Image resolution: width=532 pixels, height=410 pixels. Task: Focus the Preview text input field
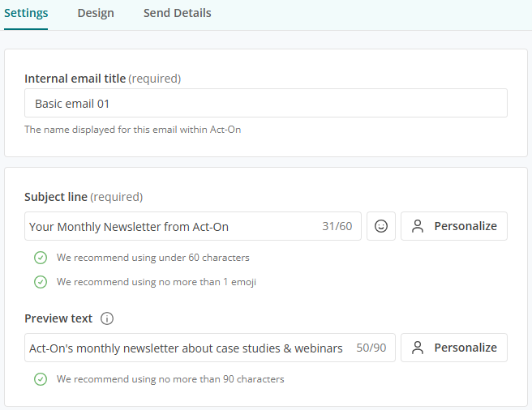210,348
